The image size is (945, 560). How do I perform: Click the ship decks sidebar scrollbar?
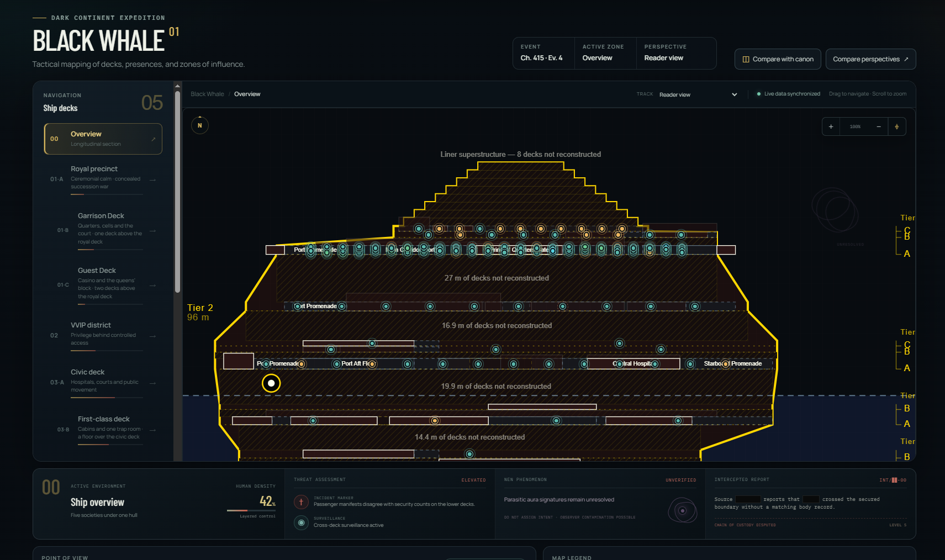click(x=177, y=192)
